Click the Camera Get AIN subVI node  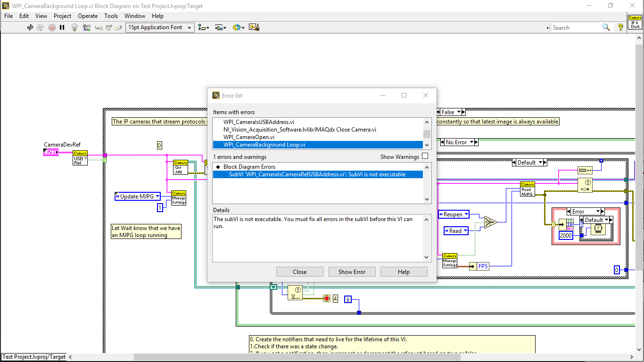[x=181, y=167]
